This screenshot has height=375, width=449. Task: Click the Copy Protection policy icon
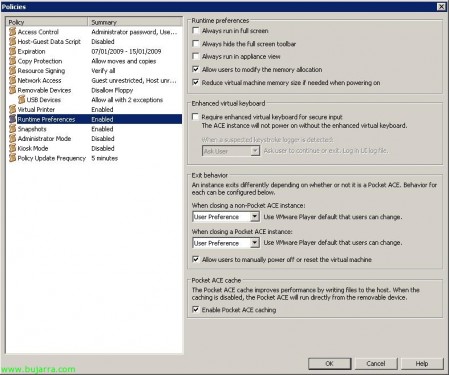pos(12,61)
